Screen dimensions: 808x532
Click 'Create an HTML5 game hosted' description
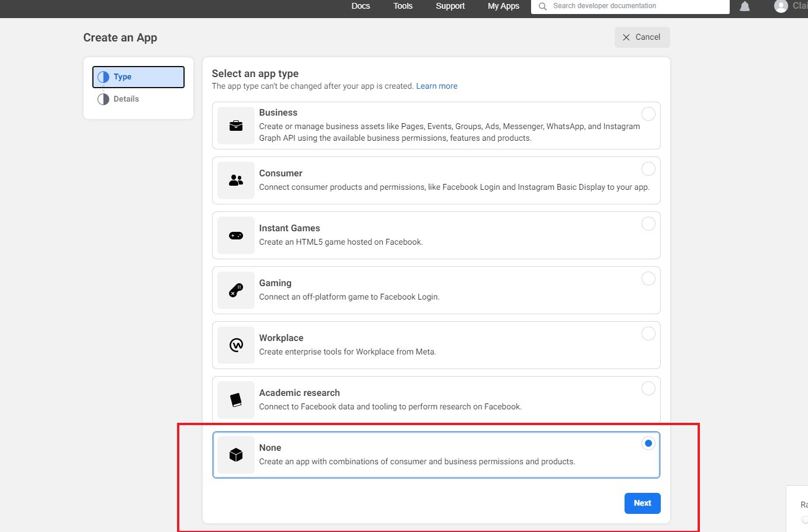pos(341,242)
